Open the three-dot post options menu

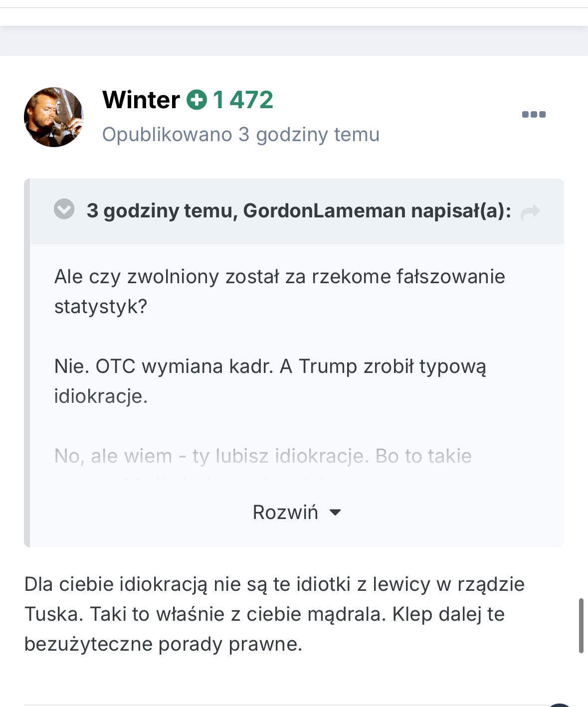pyautogui.click(x=533, y=114)
